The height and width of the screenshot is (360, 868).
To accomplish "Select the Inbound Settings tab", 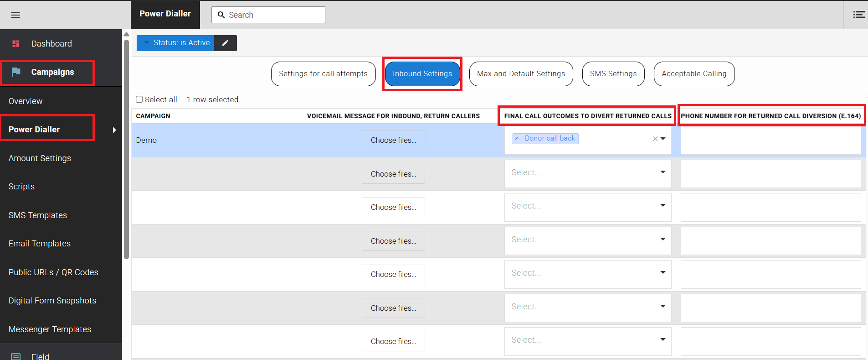I will [x=422, y=74].
